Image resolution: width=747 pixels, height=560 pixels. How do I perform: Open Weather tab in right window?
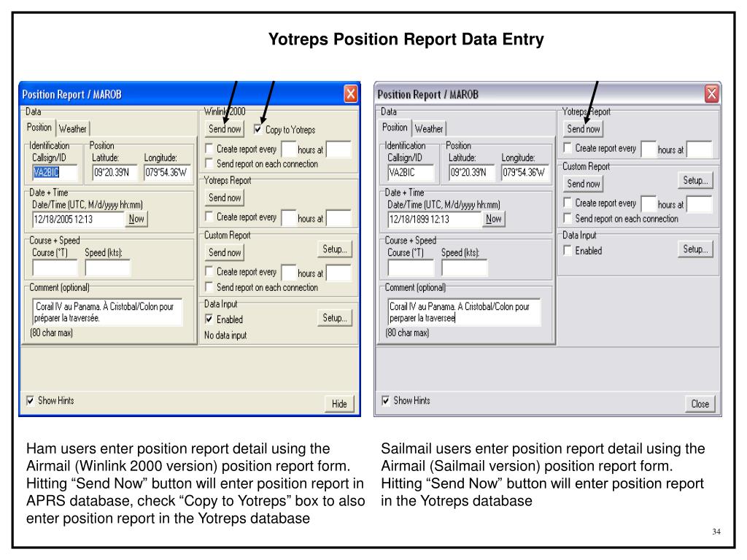(428, 128)
